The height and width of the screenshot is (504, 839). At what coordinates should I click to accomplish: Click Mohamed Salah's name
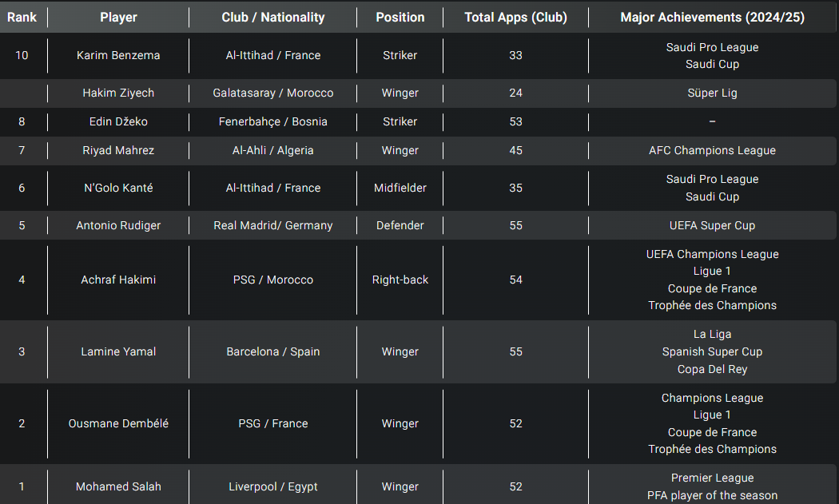118,486
